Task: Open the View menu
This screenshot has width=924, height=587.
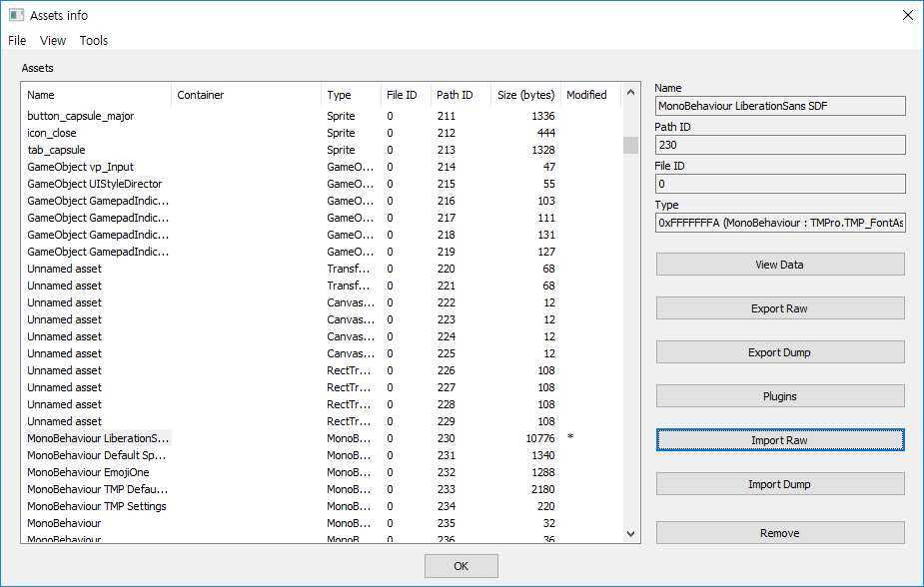Action: click(52, 40)
